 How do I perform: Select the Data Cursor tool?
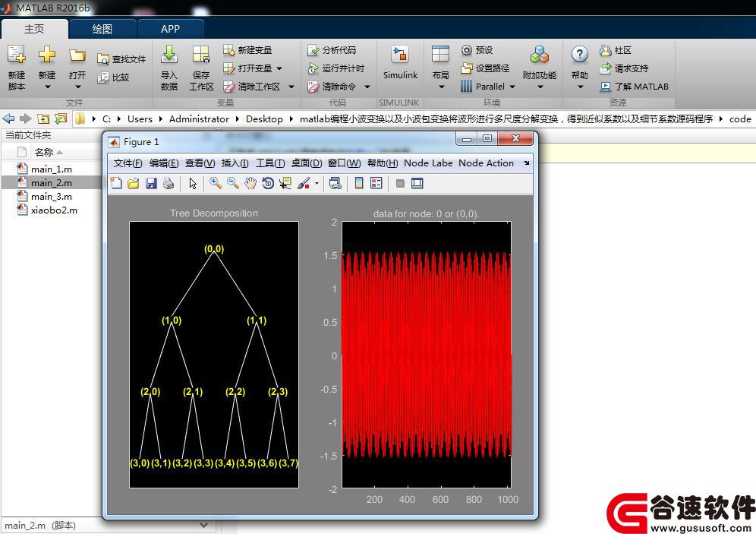click(285, 183)
